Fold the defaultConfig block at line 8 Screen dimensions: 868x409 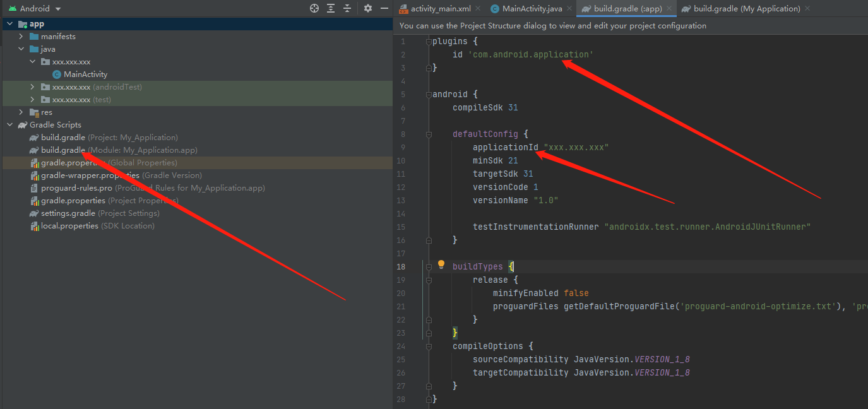click(x=429, y=134)
